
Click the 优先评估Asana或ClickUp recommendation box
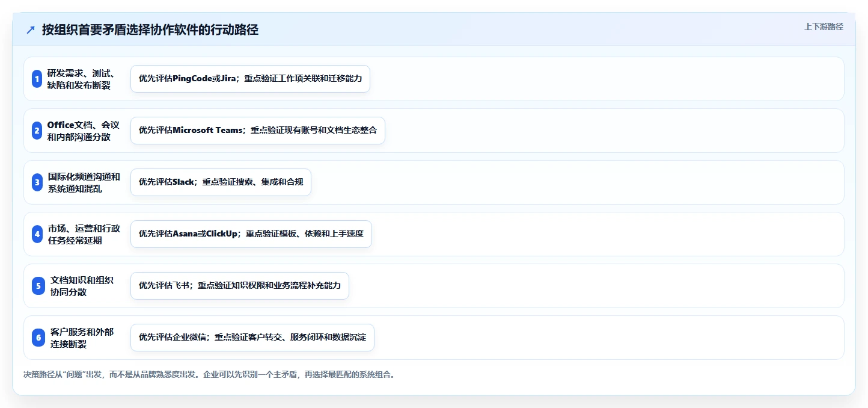click(251, 234)
